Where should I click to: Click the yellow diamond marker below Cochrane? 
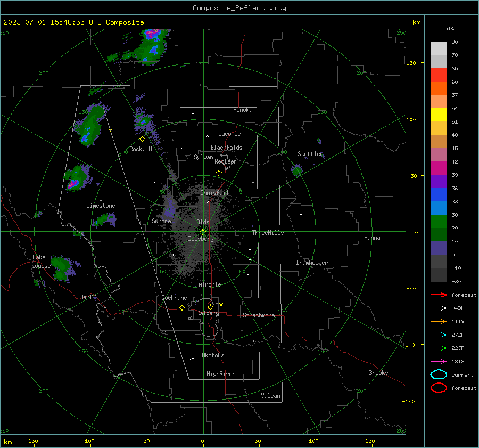click(x=183, y=307)
